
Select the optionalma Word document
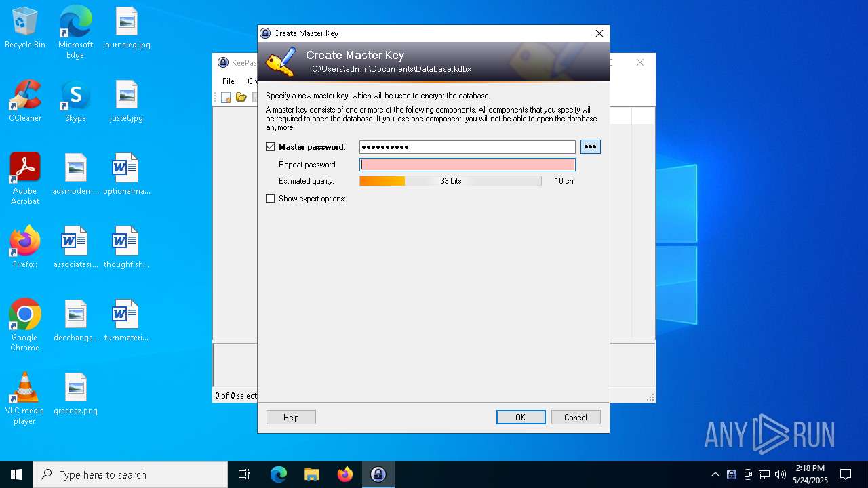(127, 174)
